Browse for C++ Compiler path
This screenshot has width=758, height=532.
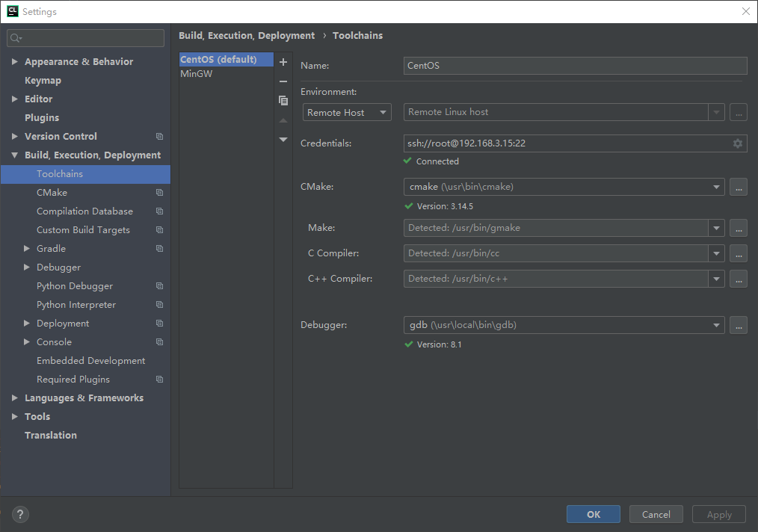(738, 279)
